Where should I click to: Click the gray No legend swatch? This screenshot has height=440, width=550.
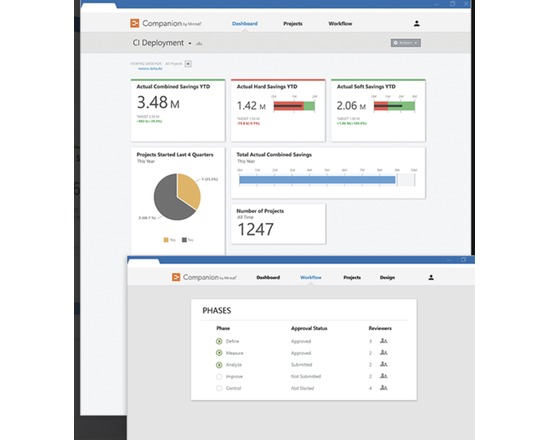184,240
